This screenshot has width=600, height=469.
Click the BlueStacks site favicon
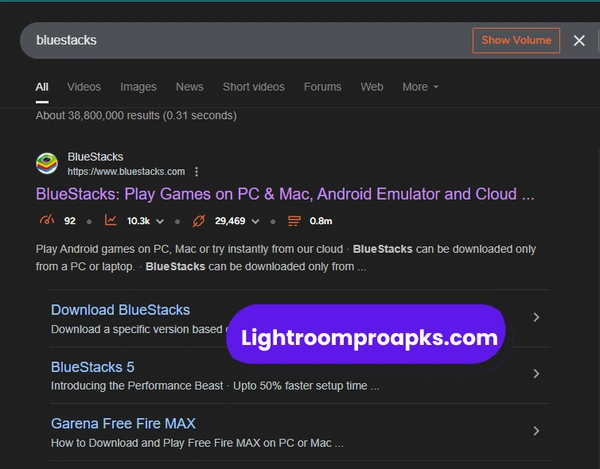pyautogui.click(x=47, y=163)
